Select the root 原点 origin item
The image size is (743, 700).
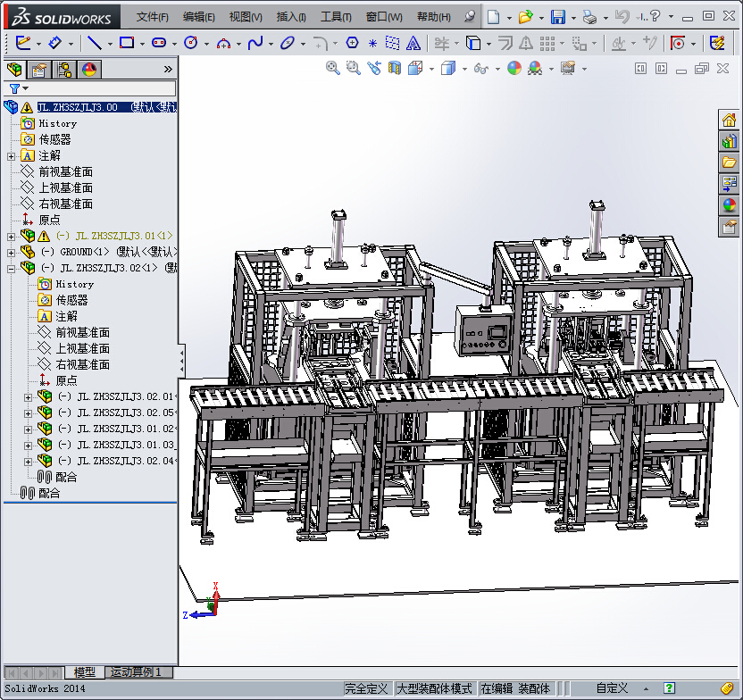click(49, 221)
